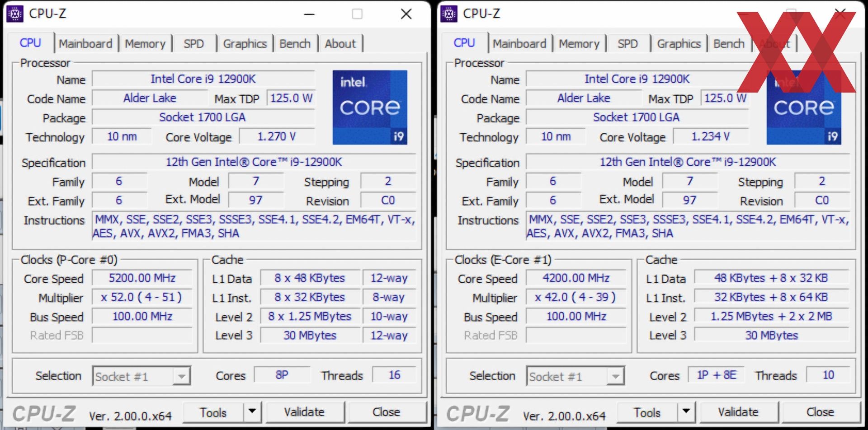Click the Package Socket 1700 LGA field in left window
This screenshot has height=430, width=868.
203,117
